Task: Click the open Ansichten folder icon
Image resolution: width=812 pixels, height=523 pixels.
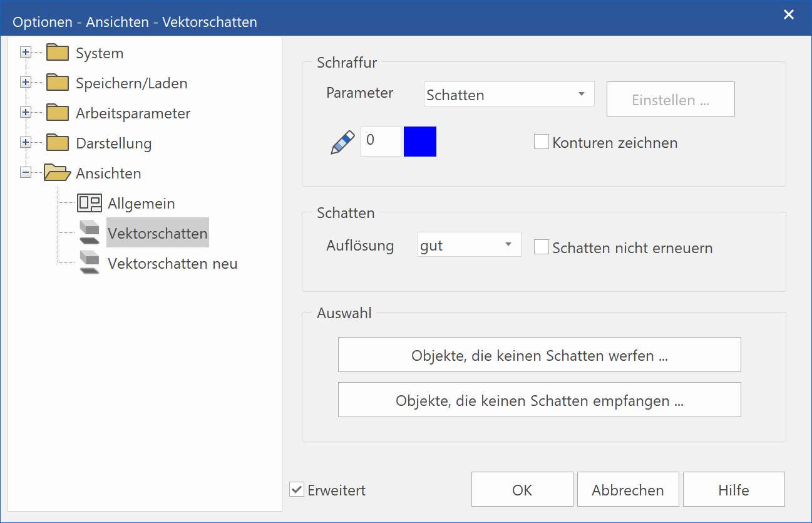Action: (x=57, y=173)
